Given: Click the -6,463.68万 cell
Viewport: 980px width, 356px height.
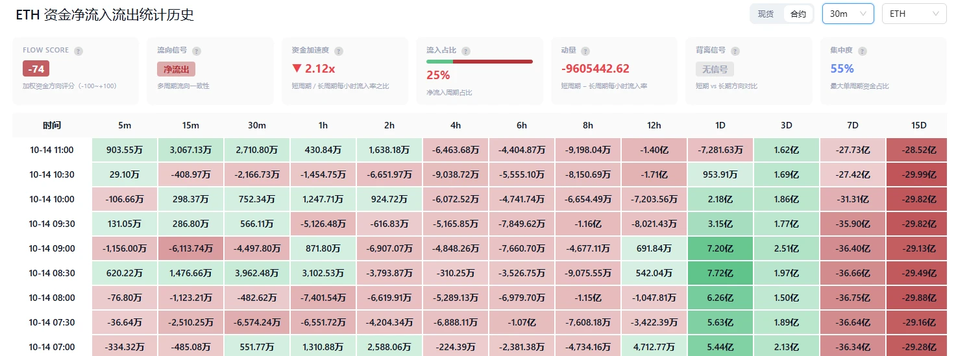Looking at the screenshot, I should [456, 150].
